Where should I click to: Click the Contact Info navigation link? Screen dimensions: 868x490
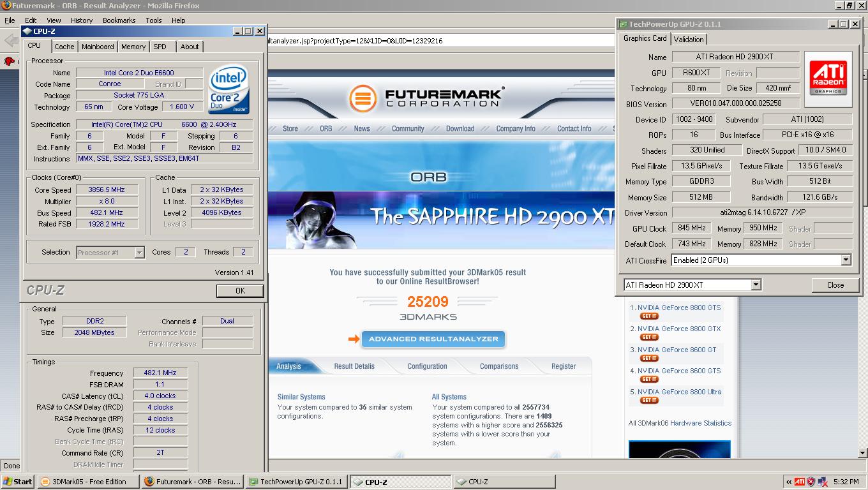574,128
